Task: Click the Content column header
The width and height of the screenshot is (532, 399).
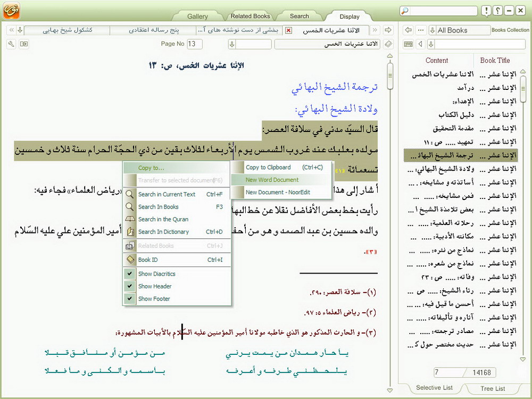Action: pyautogui.click(x=437, y=61)
